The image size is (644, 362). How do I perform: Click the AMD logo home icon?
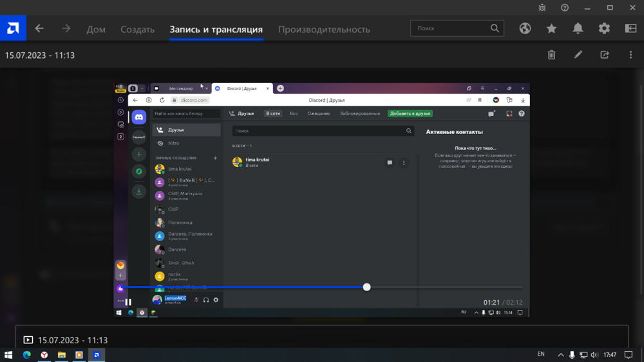coord(13,28)
